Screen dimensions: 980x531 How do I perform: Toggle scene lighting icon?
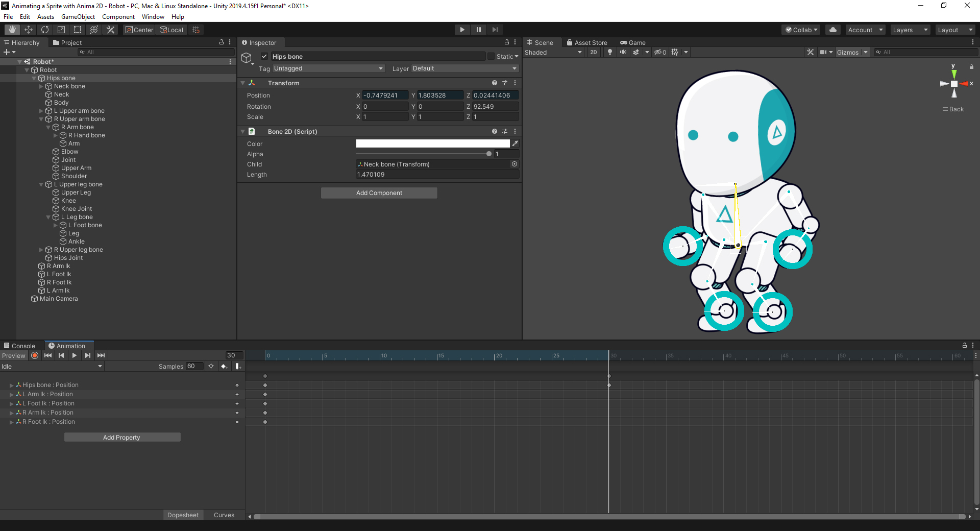[609, 52]
